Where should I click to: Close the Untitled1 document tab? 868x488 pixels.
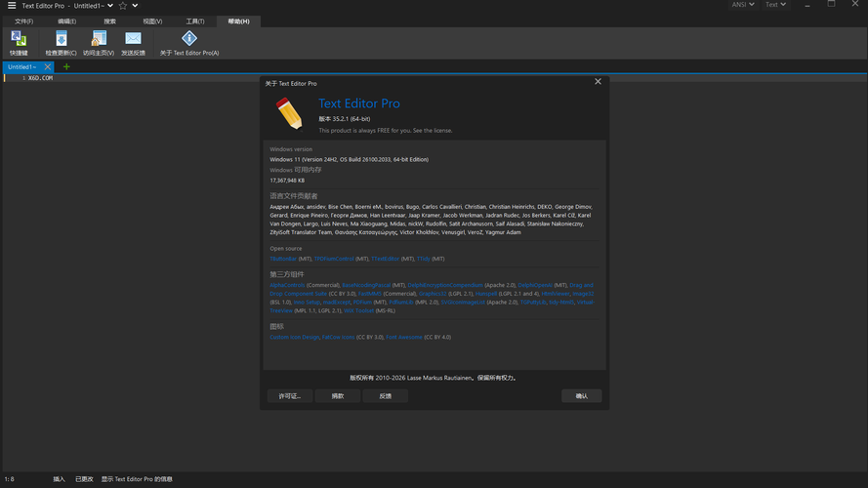click(48, 67)
